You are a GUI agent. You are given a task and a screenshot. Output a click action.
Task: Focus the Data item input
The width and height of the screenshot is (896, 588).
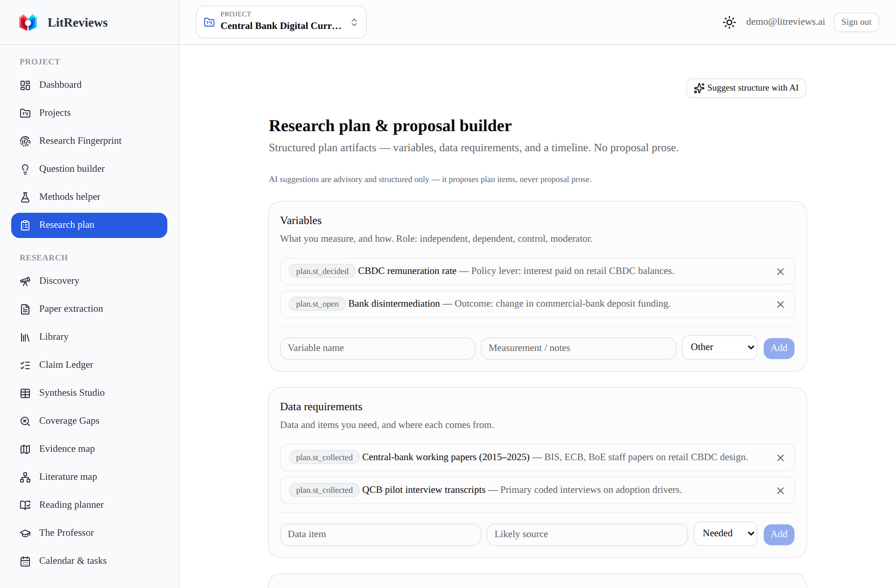[x=380, y=534]
